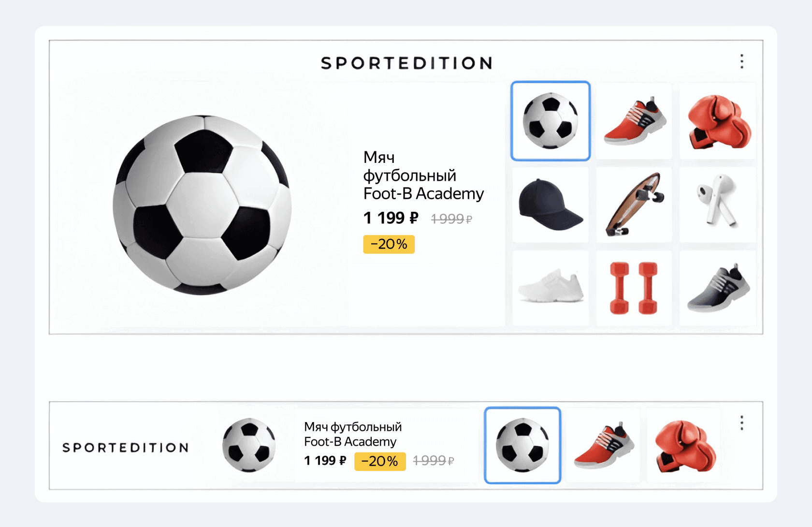
Task: Pick the white wireless earbuds thumbnail
Action: click(x=718, y=205)
